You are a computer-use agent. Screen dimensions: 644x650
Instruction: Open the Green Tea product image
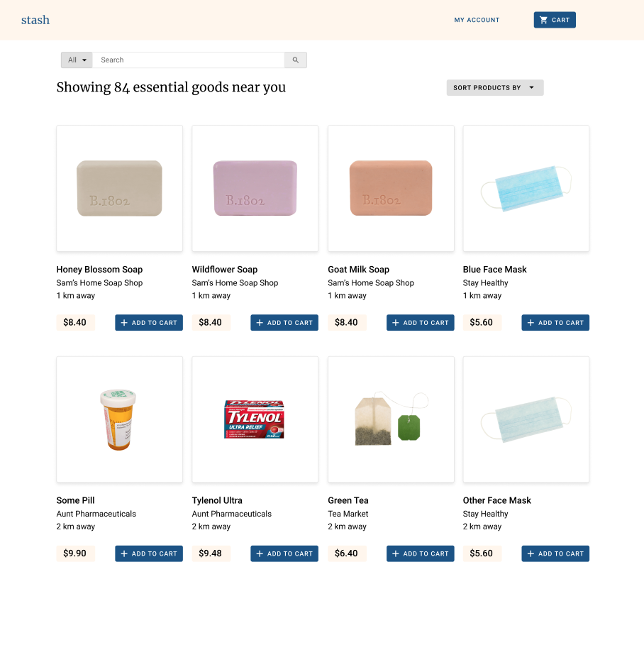point(391,419)
